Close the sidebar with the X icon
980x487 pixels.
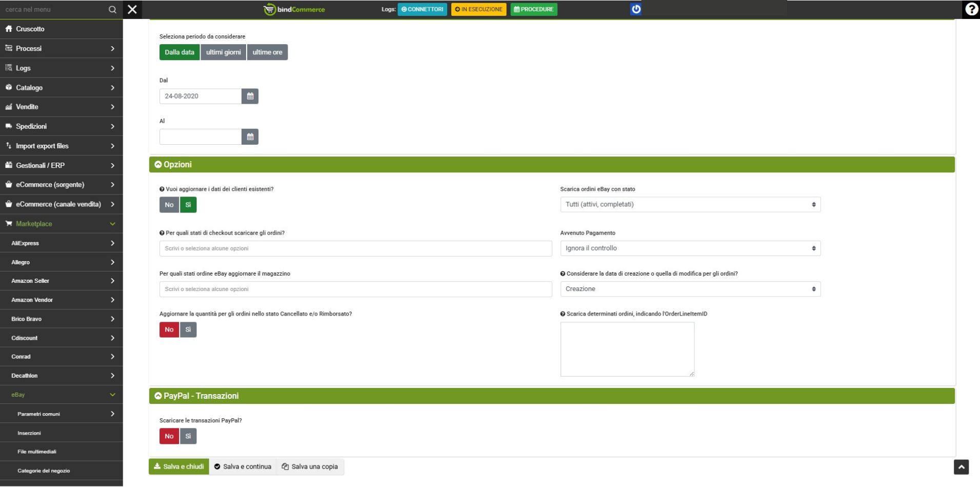tap(132, 9)
